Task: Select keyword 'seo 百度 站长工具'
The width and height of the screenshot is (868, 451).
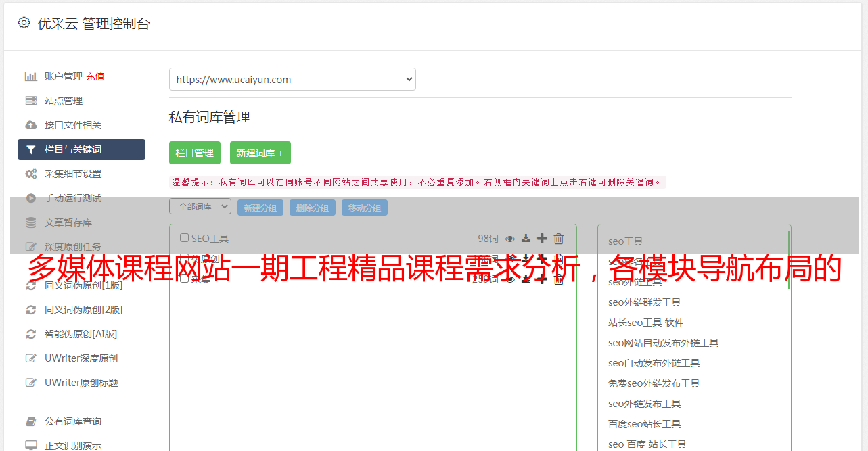Action: 647,444
